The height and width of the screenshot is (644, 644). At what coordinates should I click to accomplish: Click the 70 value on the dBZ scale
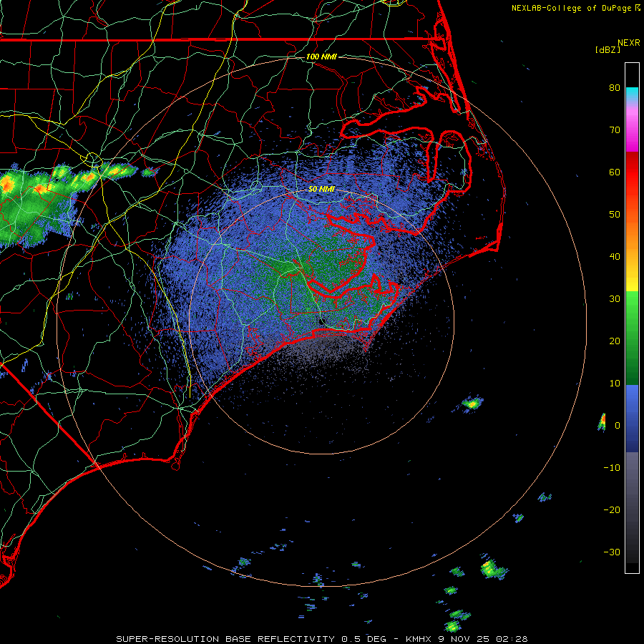pyautogui.click(x=615, y=130)
